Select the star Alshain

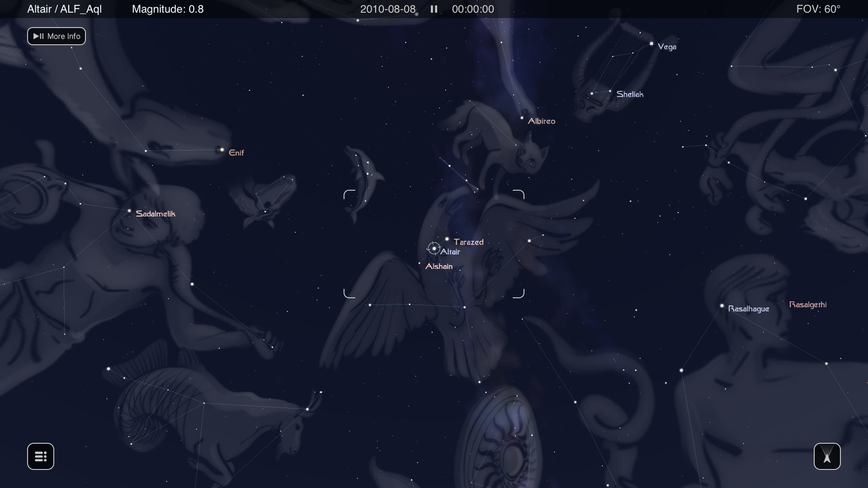pos(420,263)
